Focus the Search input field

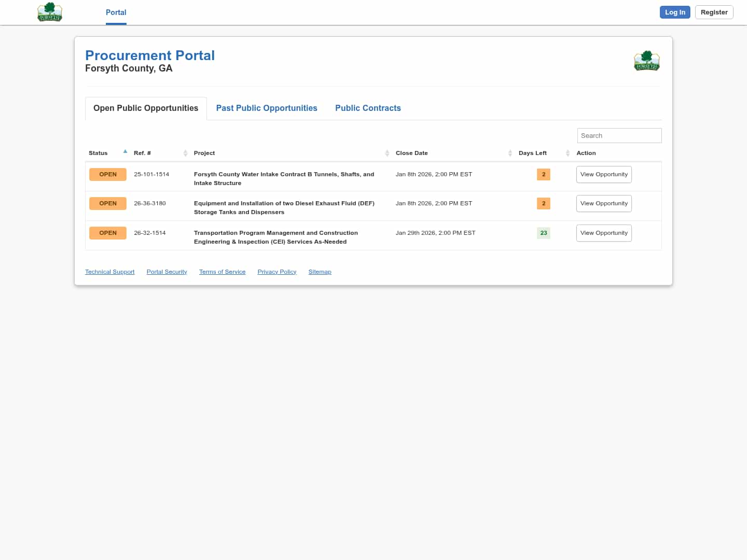(x=619, y=135)
